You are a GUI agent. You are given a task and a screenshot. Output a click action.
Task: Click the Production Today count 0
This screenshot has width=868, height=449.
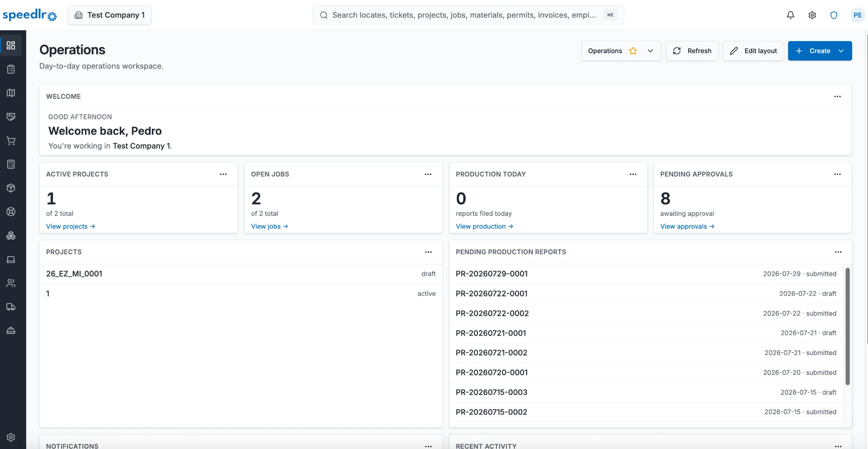(461, 199)
